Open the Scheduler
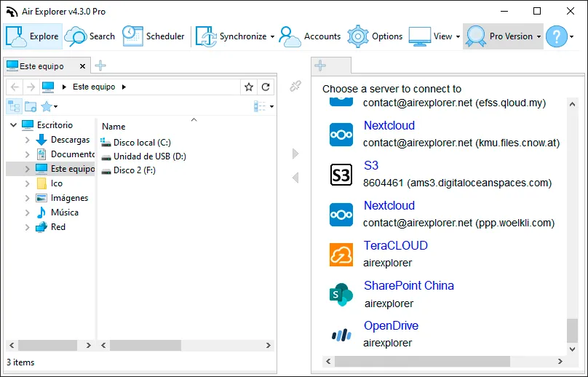 [154, 36]
